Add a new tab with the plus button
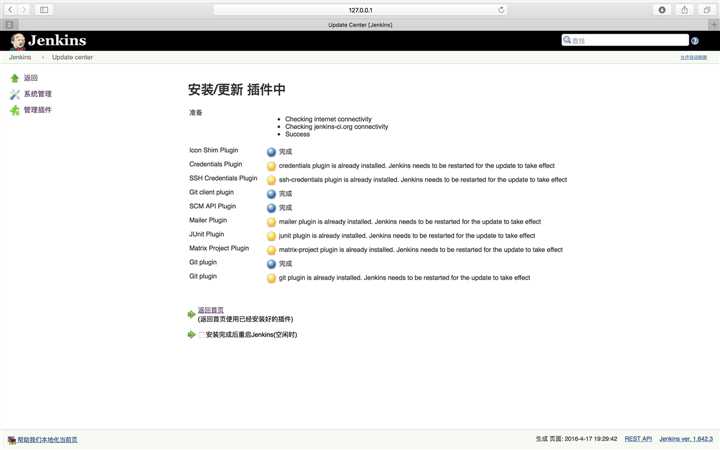The width and height of the screenshot is (720, 450). click(714, 25)
